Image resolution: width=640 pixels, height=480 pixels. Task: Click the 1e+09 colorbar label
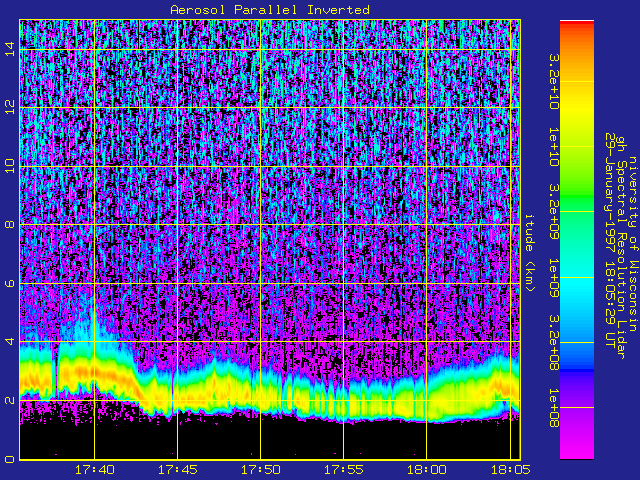click(x=553, y=278)
